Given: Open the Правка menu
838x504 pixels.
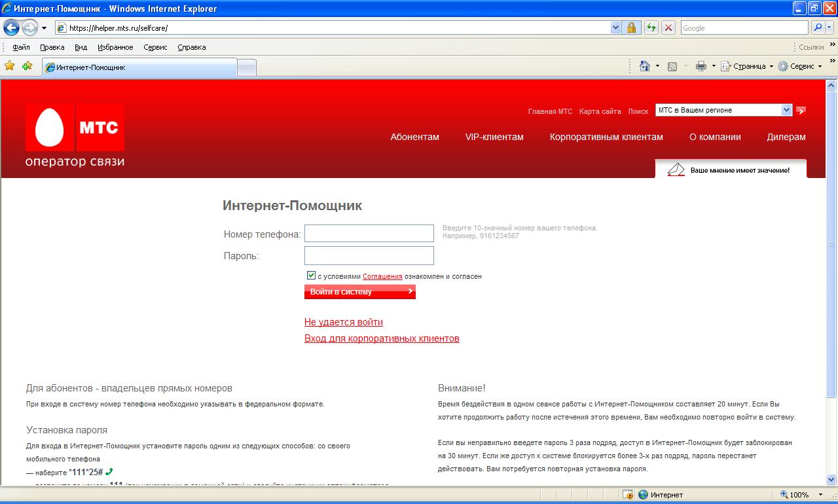Looking at the screenshot, I should 52,47.
